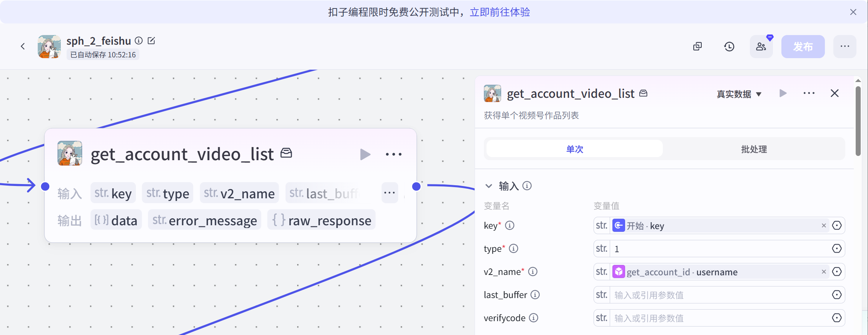Open str type selector for last_buffer
The image size is (868, 335).
tap(602, 295)
